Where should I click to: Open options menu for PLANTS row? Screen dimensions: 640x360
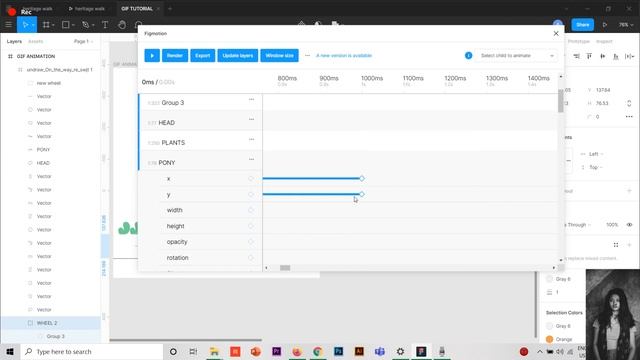click(x=251, y=140)
